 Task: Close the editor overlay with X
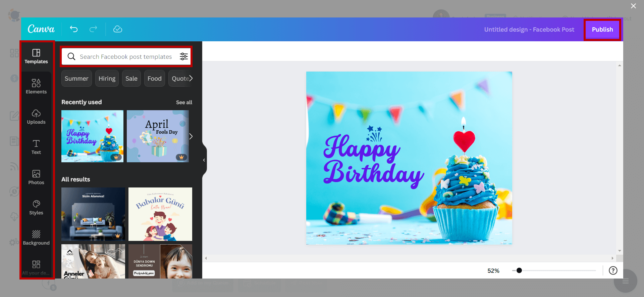click(x=633, y=6)
